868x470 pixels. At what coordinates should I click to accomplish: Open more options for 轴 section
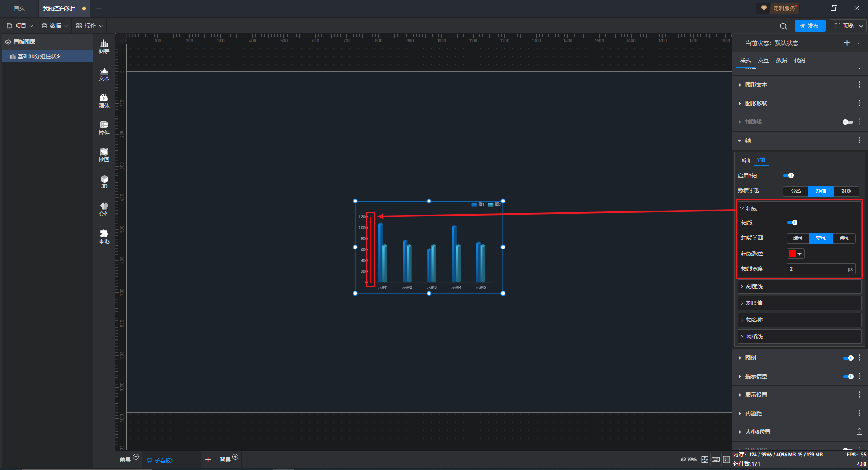(x=859, y=141)
